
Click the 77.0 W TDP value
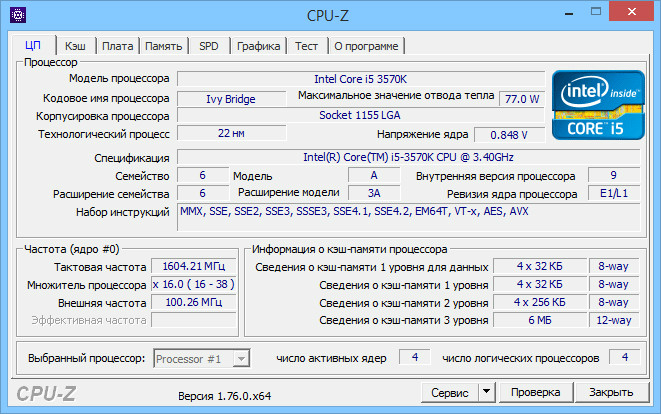pos(522,99)
